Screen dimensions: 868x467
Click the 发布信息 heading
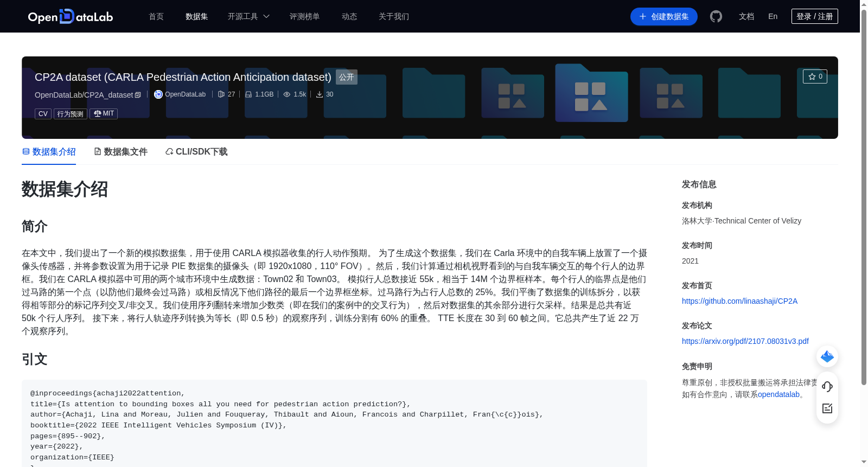[x=699, y=184]
